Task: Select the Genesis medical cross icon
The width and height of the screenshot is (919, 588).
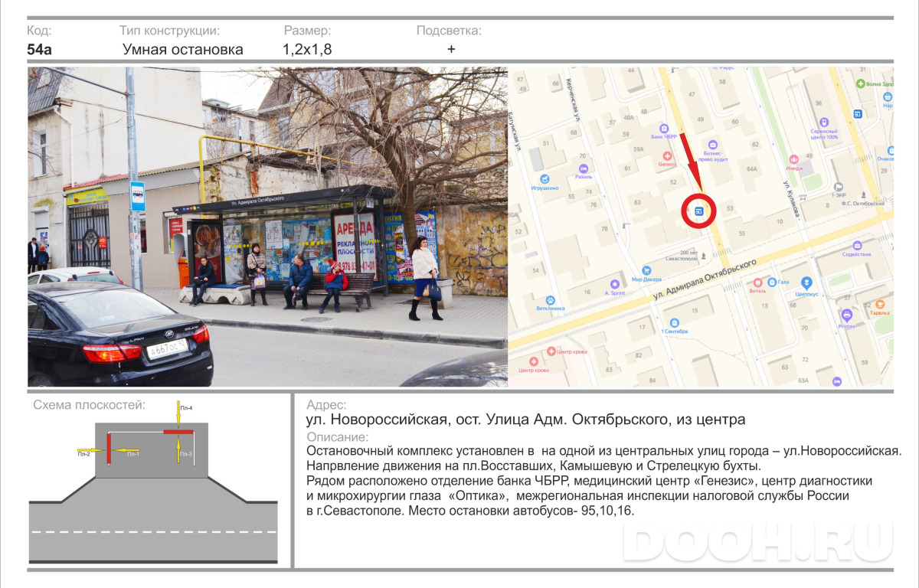Action: [667, 155]
